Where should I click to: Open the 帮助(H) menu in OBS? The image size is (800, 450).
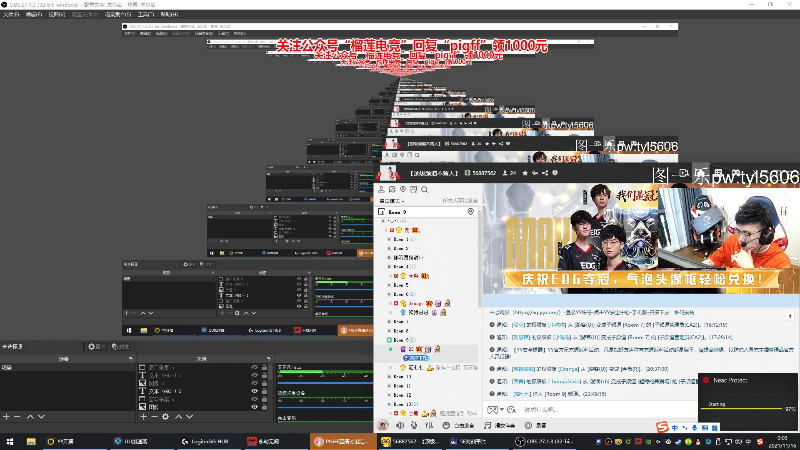pos(169,15)
